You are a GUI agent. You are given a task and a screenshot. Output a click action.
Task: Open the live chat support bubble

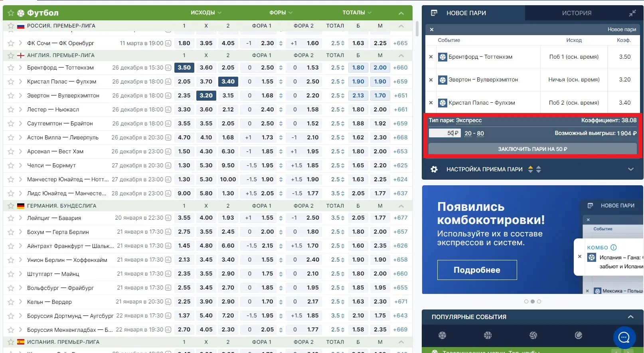[x=624, y=338]
